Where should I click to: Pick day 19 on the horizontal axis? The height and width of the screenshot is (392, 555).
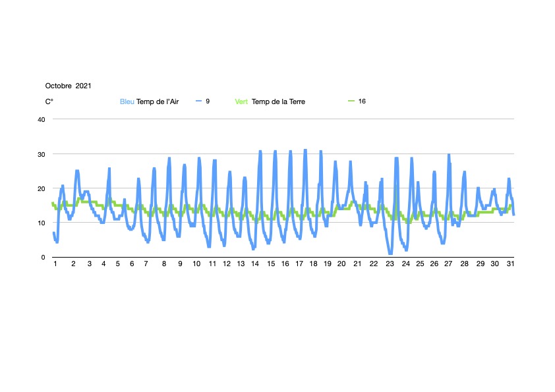tap(326, 264)
